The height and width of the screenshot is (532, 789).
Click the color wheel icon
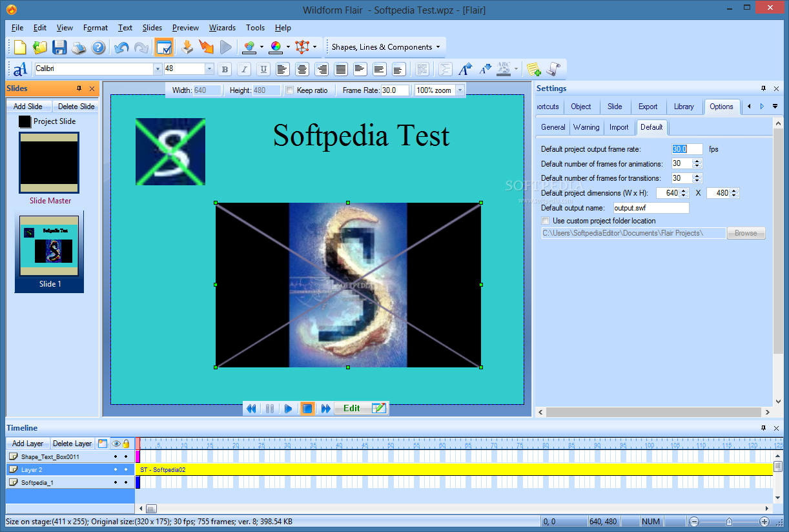pos(276,47)
